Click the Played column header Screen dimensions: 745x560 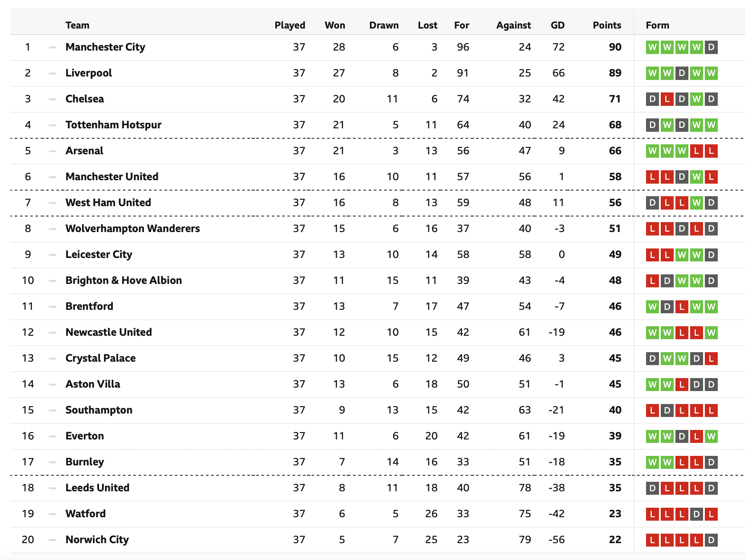coord(290,25)
